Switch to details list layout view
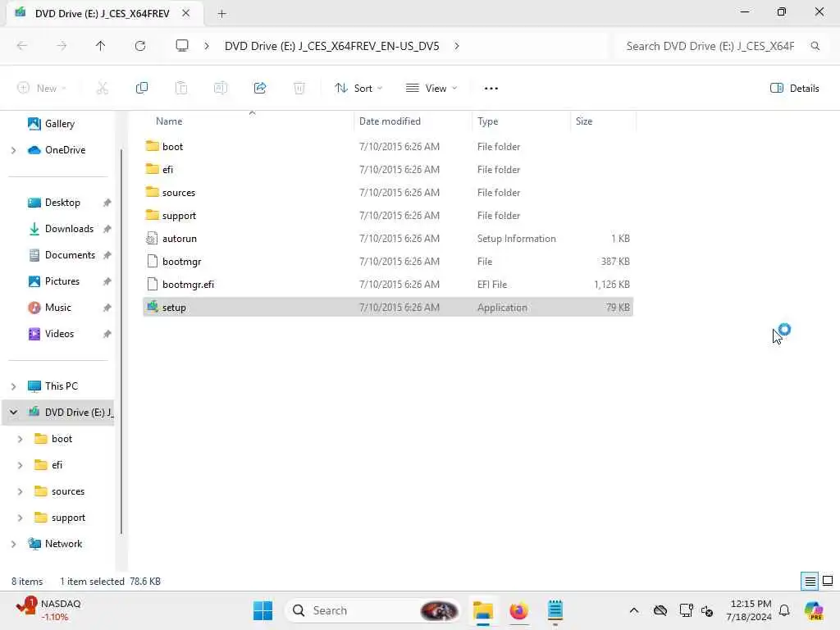Image resolution: width=840 pixels, height=630 pixels. [810, 582]
